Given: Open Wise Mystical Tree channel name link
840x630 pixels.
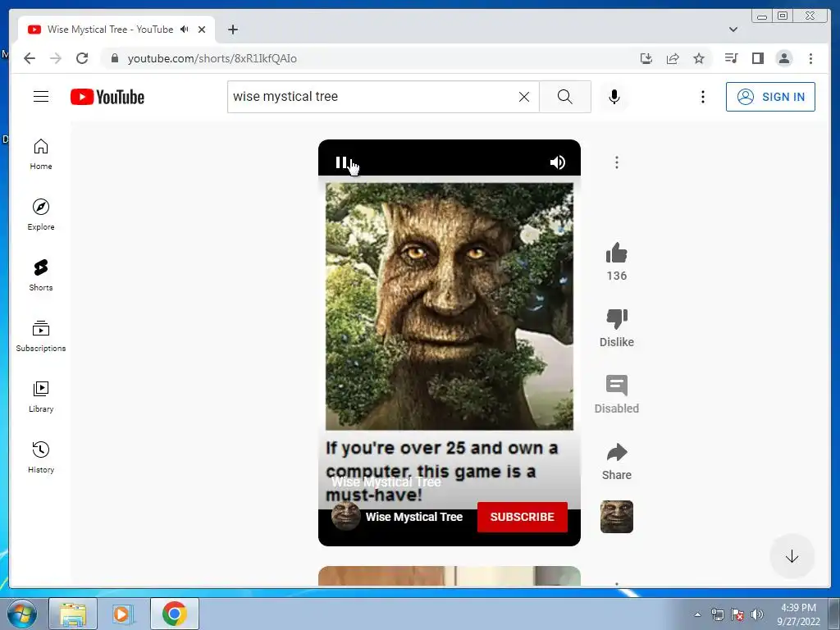Looking at the screenshot, I should pyautogui.click(x=414, y=517).
